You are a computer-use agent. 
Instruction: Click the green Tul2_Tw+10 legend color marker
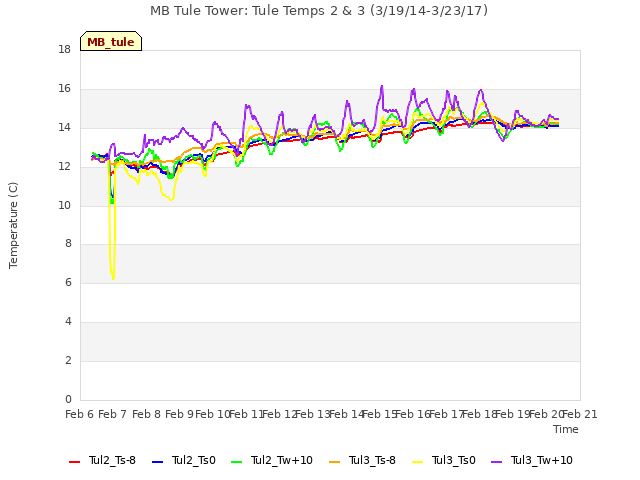tap(237, 462)
